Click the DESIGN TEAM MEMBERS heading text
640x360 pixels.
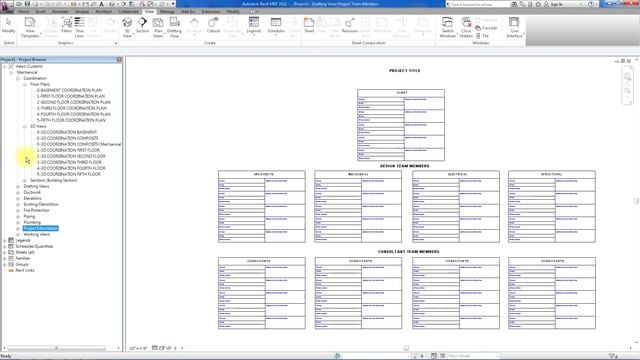404,166
